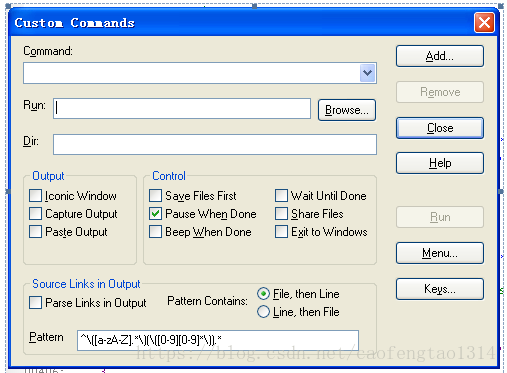Image resolution: width=507 pixels, height=373 pixels.
Task: Toggle Parse Links in Output checkbox
Action: pos(35,303)
